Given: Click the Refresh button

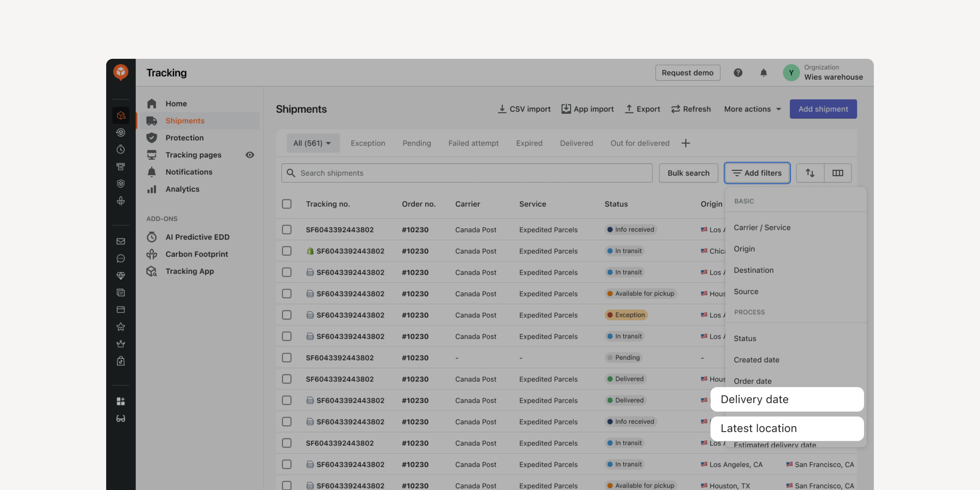Looking at the screenshot, I should (x=691, y=109).
